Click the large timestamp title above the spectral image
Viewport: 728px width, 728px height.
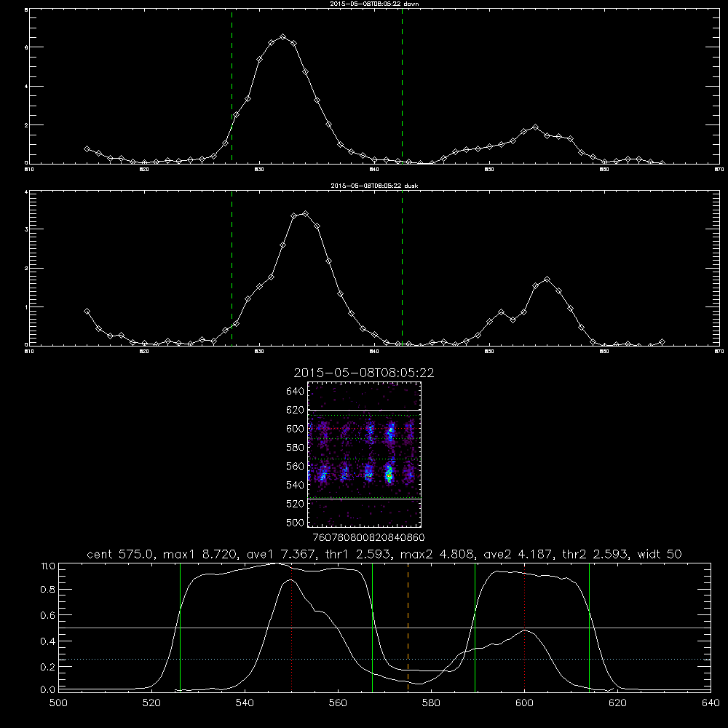(x=363, y=373)
